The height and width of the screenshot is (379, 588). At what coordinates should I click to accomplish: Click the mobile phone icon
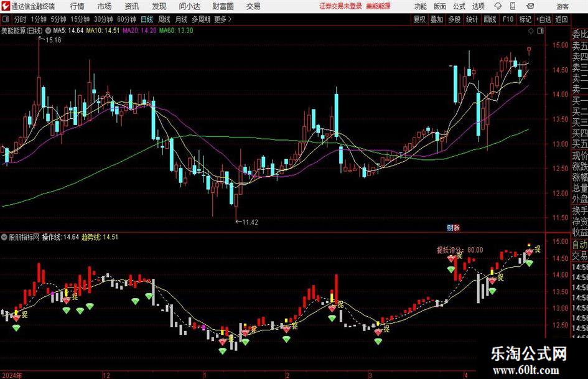coord(513,6)
